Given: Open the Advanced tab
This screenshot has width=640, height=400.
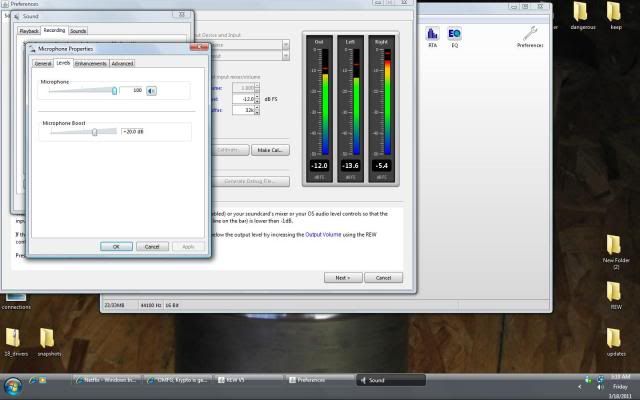Looking at the screenshot, I should [x=122, y=64].
